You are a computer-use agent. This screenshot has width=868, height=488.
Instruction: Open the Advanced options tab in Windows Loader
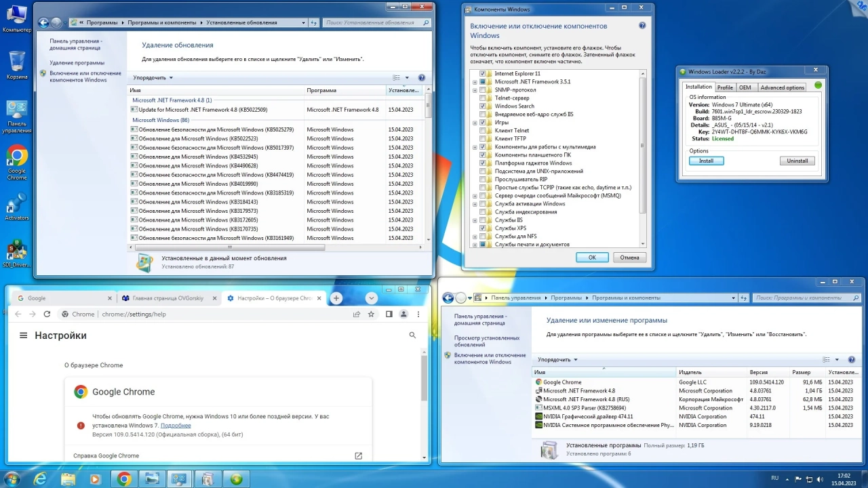pos(782,87)
